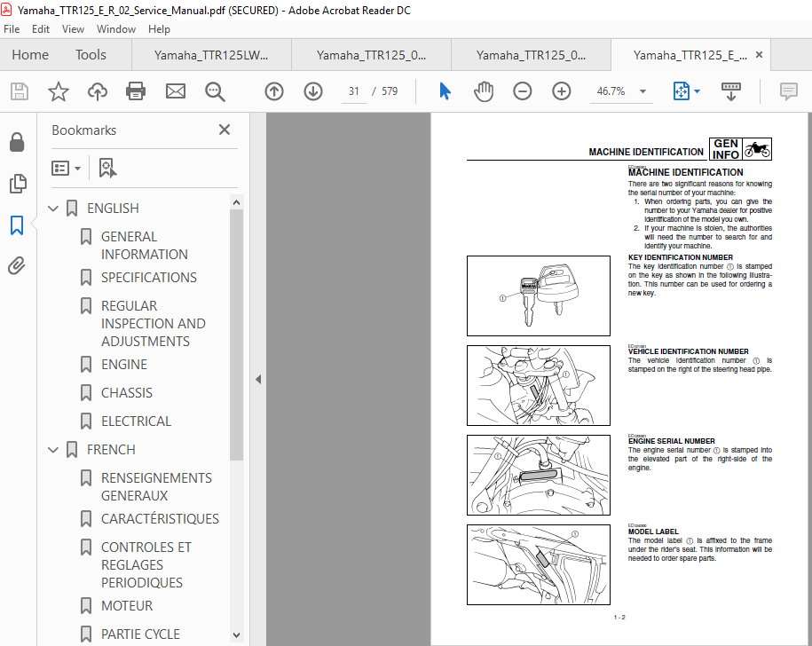Zoom in with plus button
The image size is (812, 646).
(562, 91)
